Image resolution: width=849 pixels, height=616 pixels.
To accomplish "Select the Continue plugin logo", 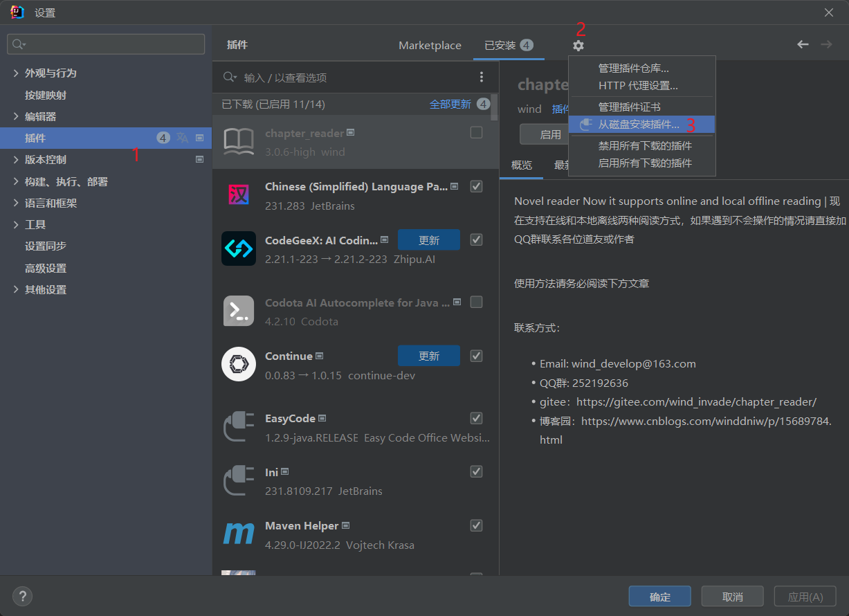I will point(239,364).
